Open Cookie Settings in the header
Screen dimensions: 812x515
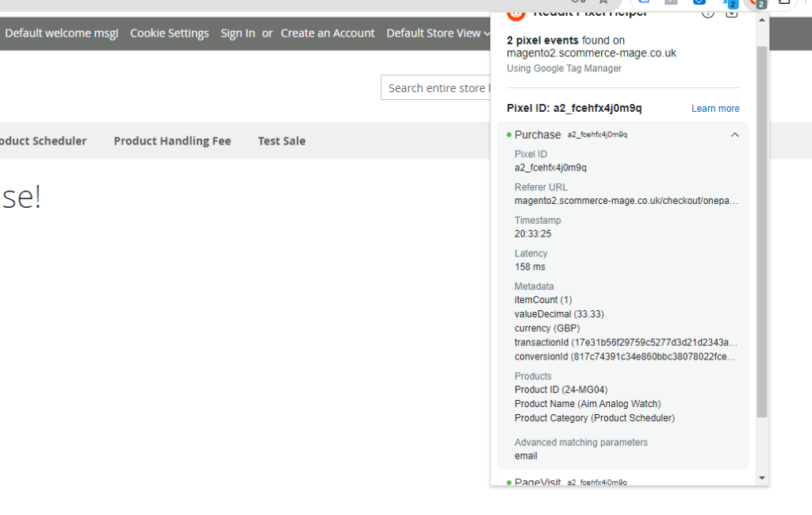point(170,33)
